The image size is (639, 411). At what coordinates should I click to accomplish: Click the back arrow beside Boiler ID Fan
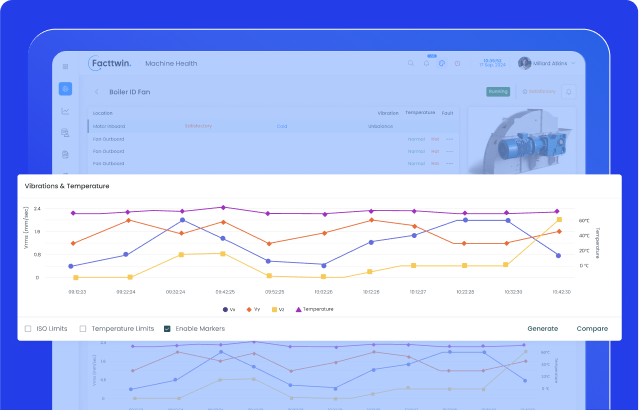coord(96,92)
